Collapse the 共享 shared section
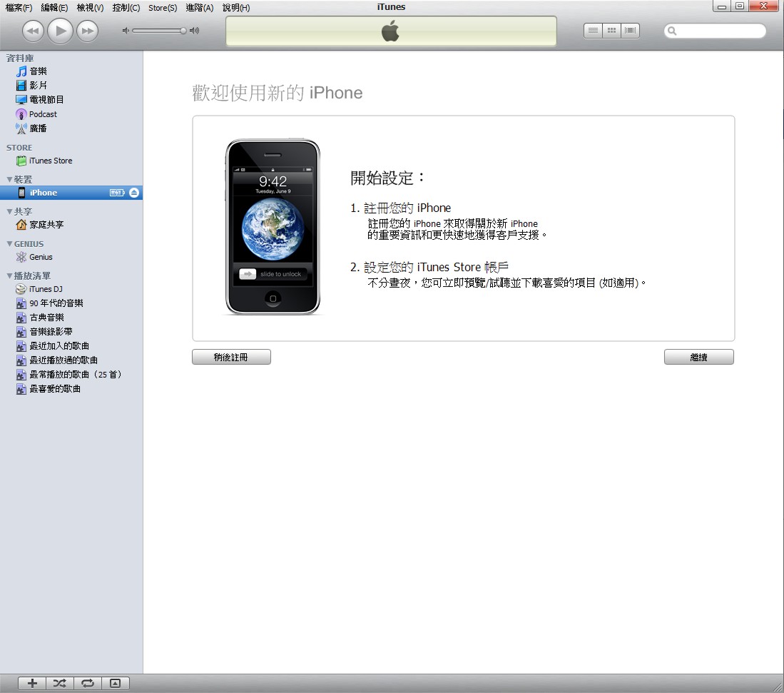 [x=9, y=211]
